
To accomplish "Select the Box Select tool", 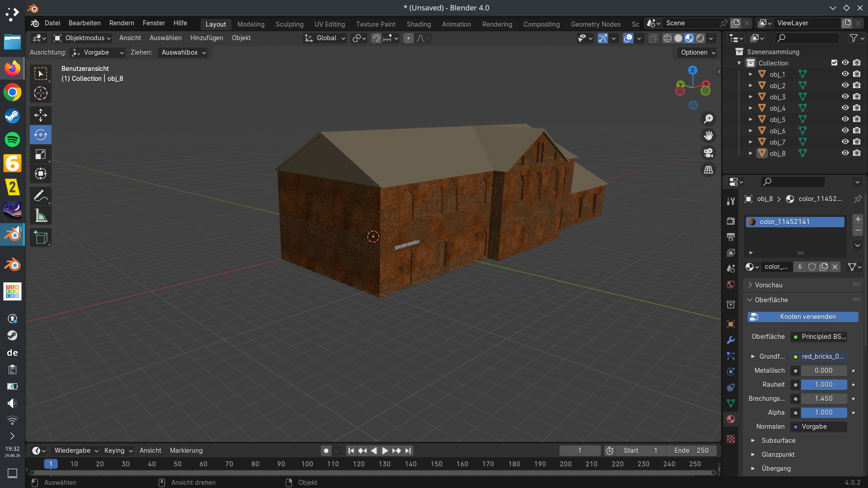I will [x=41, y=74].
